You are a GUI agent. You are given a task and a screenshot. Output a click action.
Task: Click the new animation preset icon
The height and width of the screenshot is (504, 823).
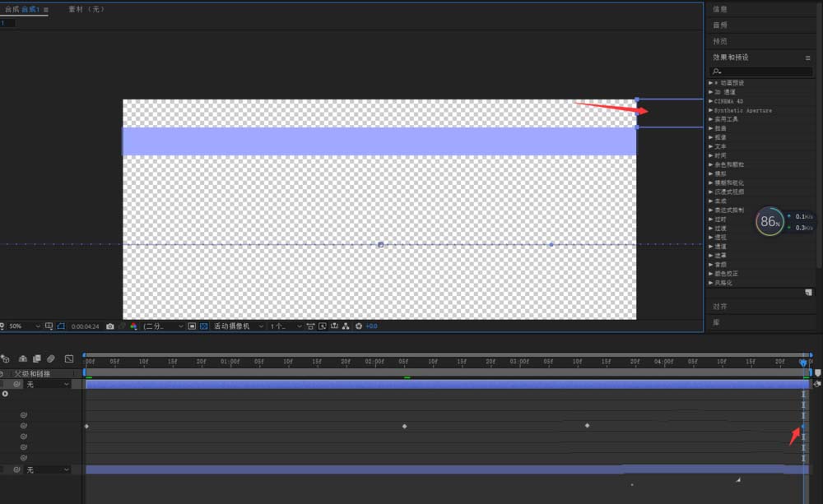tap(808, 293)
